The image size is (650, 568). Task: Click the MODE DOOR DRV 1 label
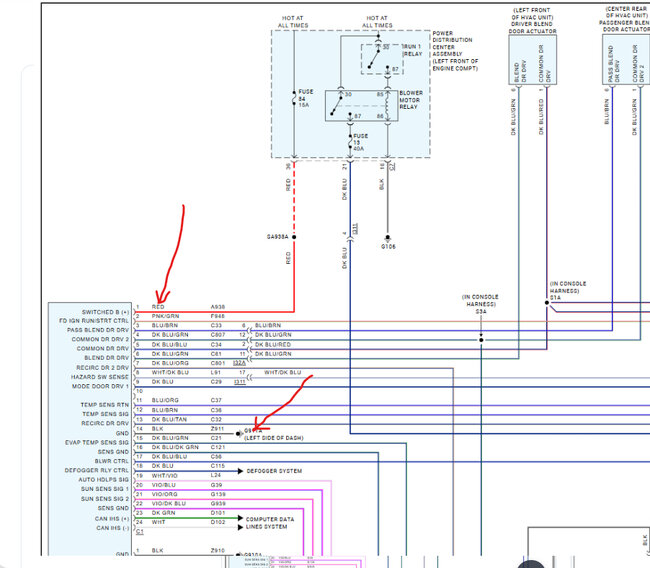pos(100,386)
